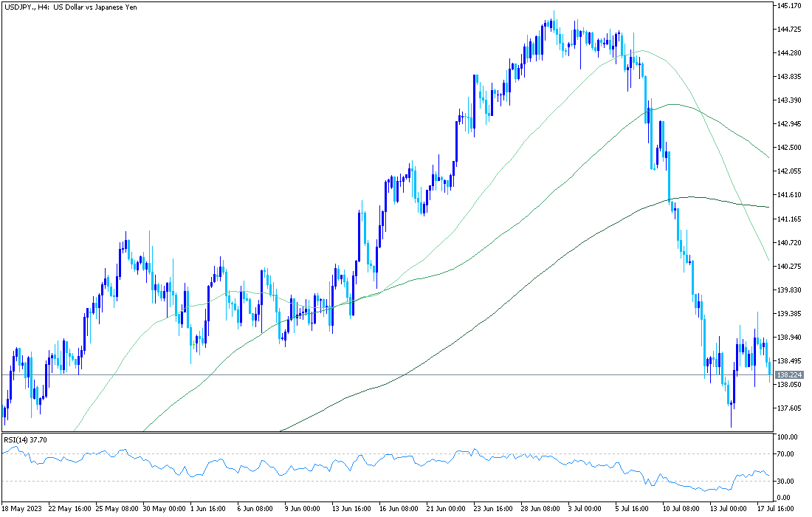Click the RSI scale value 0.00
Image resolution: width=812 pixels, height=517 pixels.
point(784,499)
